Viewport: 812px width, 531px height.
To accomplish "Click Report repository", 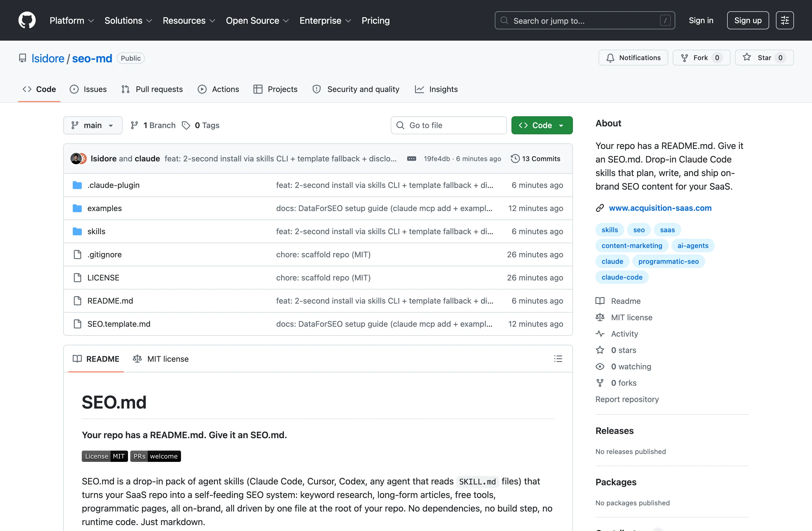I will (627, 399).
